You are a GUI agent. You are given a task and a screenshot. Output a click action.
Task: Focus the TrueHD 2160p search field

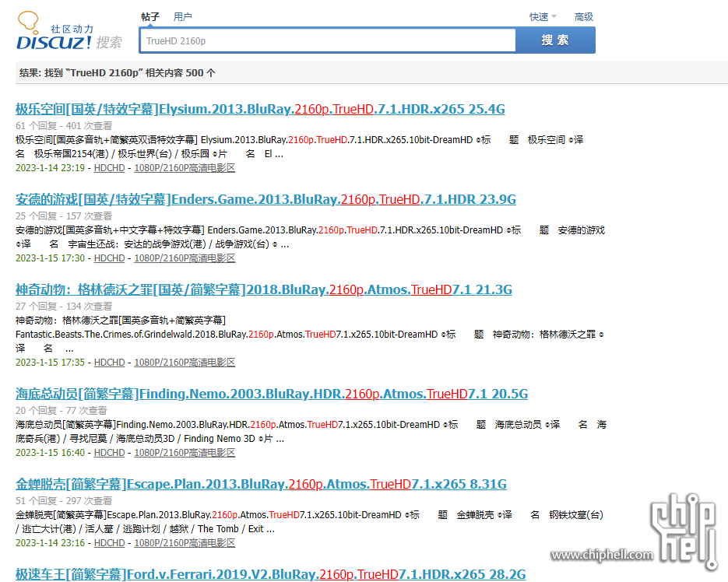328,40
